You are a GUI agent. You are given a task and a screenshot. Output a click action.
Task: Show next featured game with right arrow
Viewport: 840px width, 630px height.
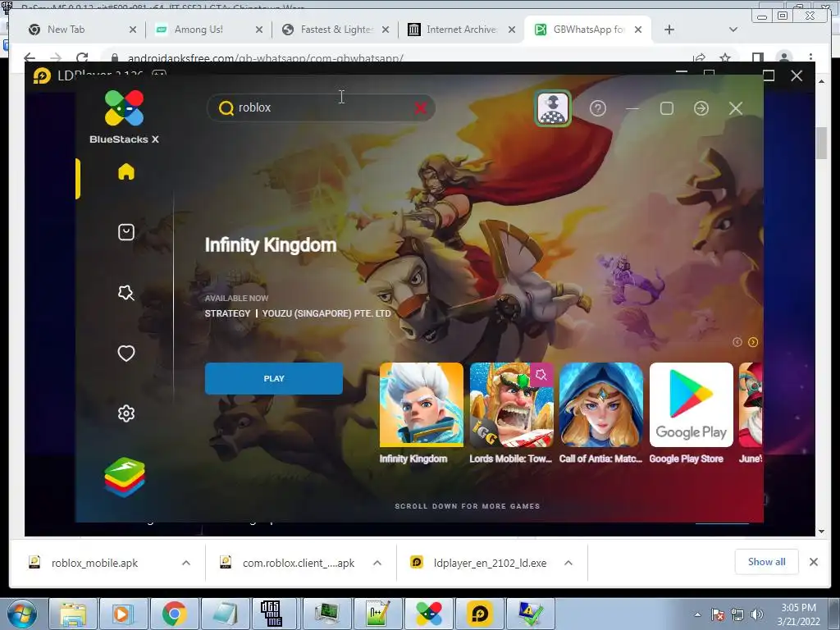click(x=753, y=342)
